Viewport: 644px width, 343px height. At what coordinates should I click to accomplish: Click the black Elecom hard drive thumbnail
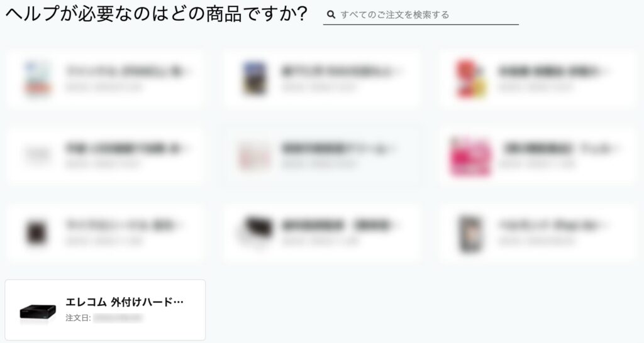coord(38,312)
